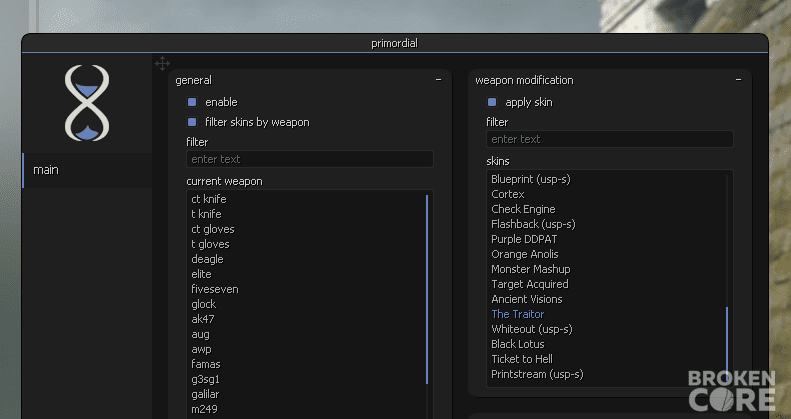Select fiveseven in weapon list

coord(215,289)
